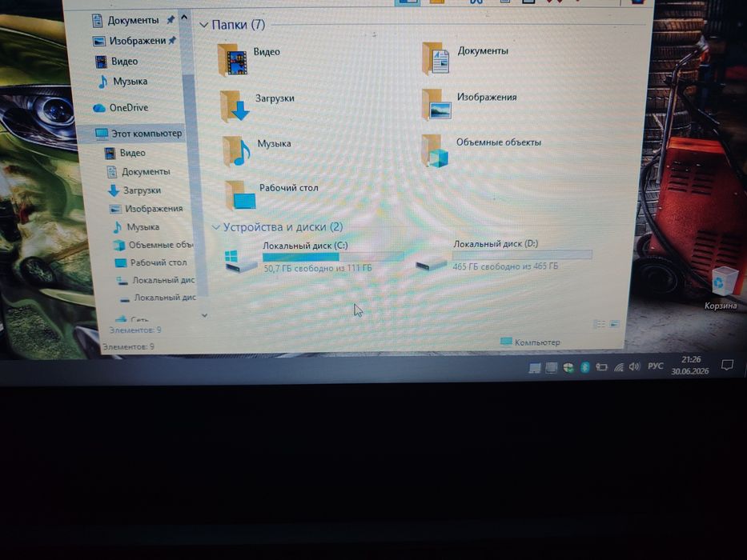Select sidebar Локальный дис with Windows logo
The image size is (747, 560).
(156, 280)
